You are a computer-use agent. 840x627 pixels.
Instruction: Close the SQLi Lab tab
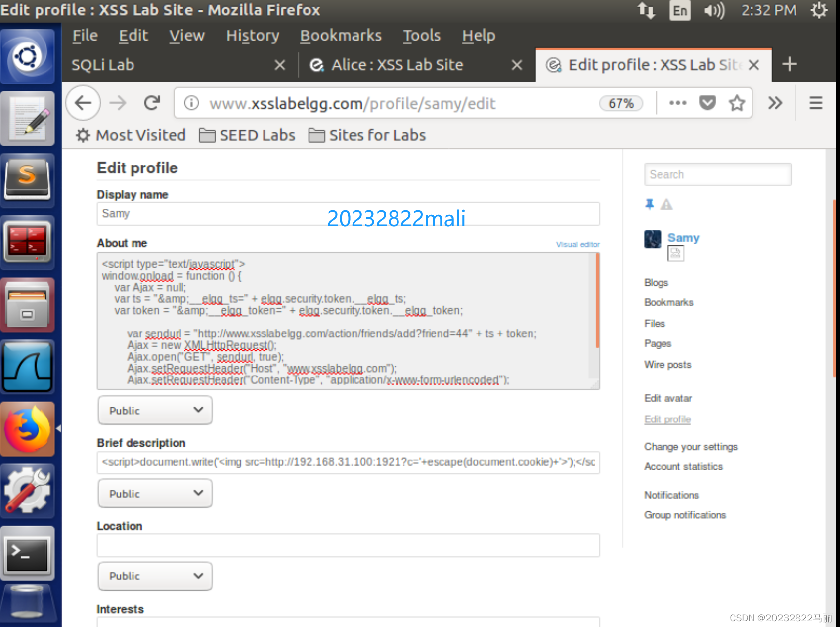pyautogui.click(x=280, y=65)
